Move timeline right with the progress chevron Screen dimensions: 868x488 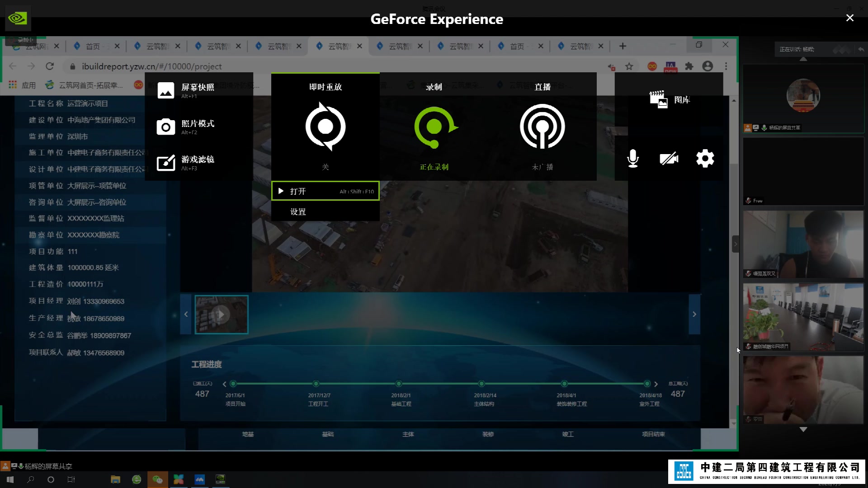[656, 384]
